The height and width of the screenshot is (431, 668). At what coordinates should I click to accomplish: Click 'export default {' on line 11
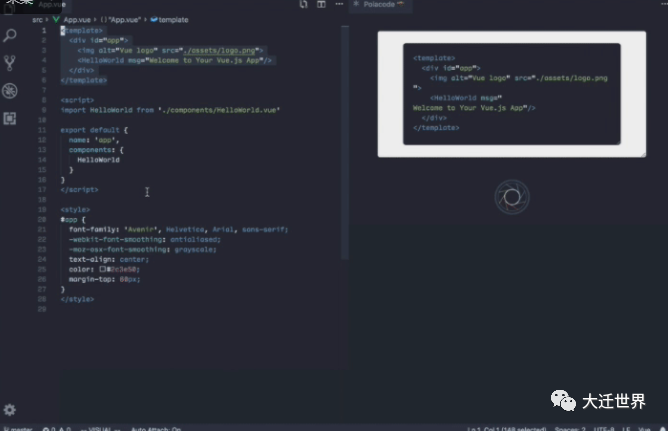(x=94, y=130)
